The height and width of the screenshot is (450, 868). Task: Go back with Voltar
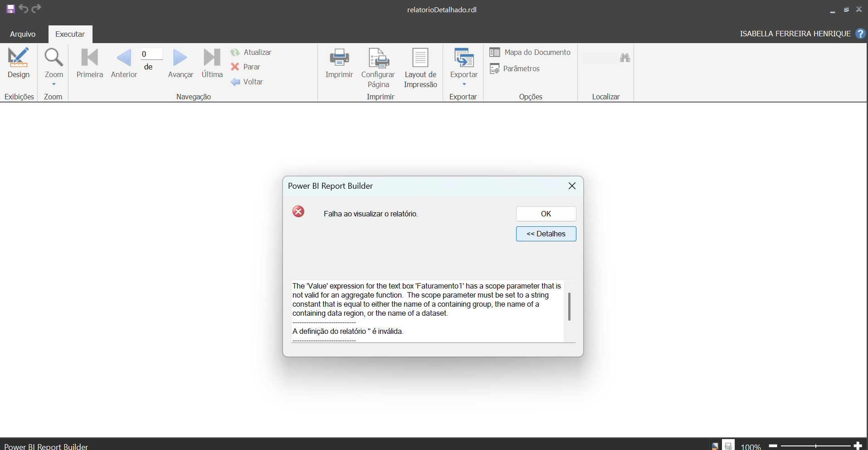pos(247,82)
